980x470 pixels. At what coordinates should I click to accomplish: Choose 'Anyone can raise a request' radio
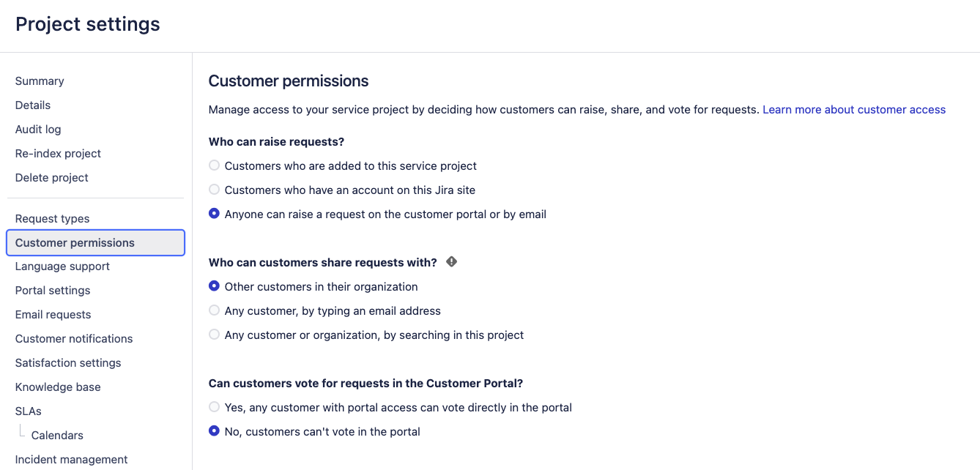(214, 214)
